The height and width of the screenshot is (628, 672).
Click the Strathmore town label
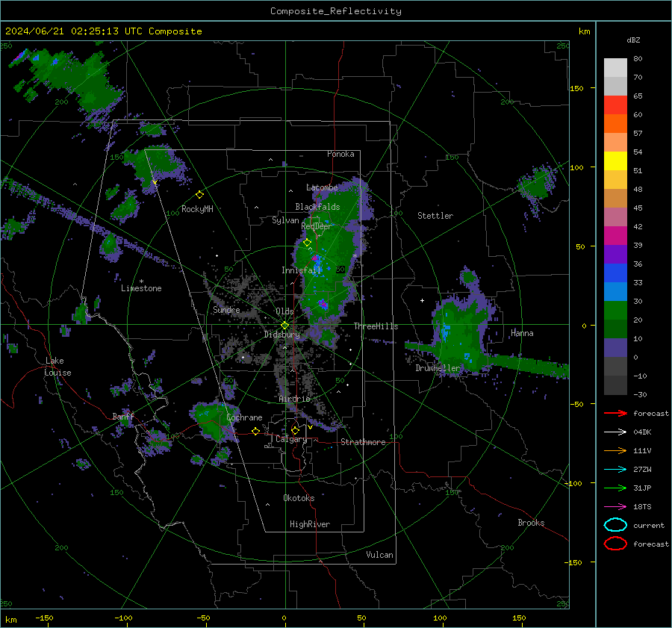363,442
